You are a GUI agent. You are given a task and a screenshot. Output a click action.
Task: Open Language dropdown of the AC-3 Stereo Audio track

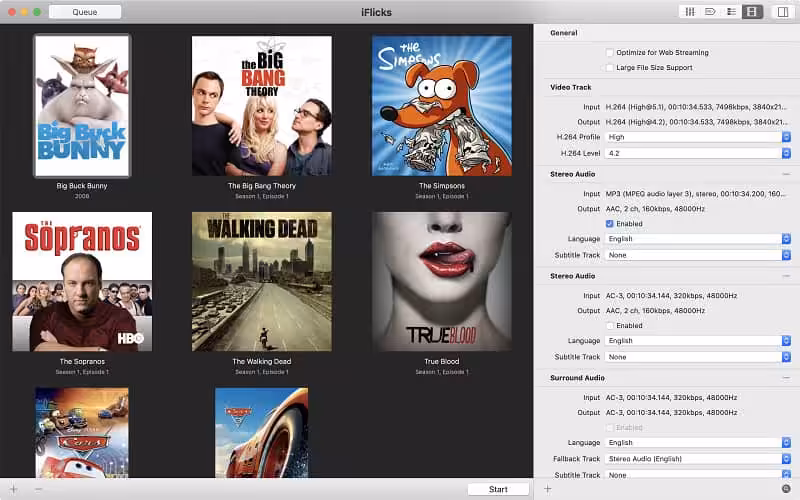[697, 340]
